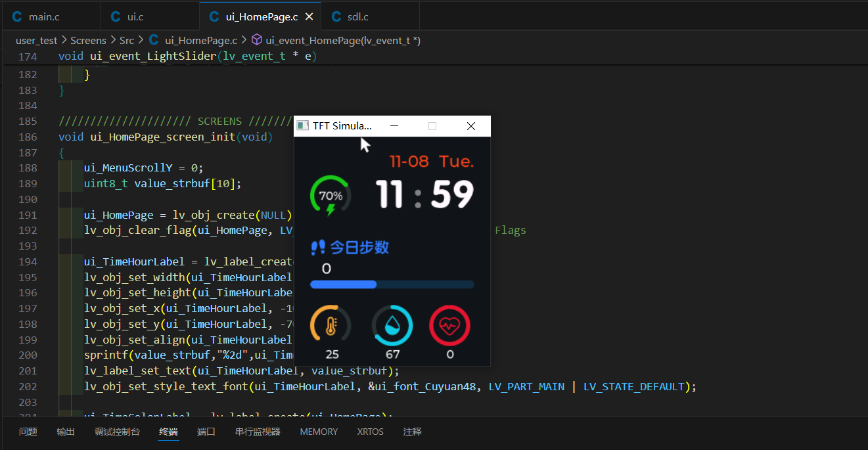Click lv_label_set_text on line 201

click(x=137, y=371)
